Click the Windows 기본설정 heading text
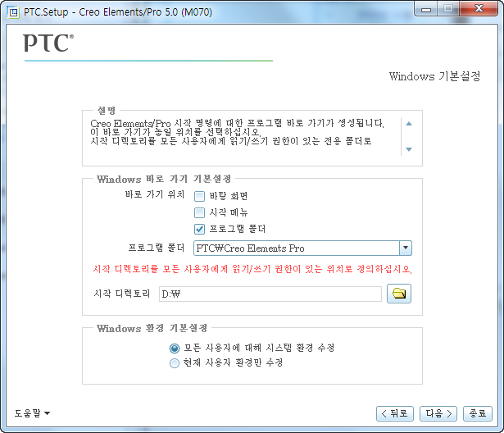 point(434,76)
